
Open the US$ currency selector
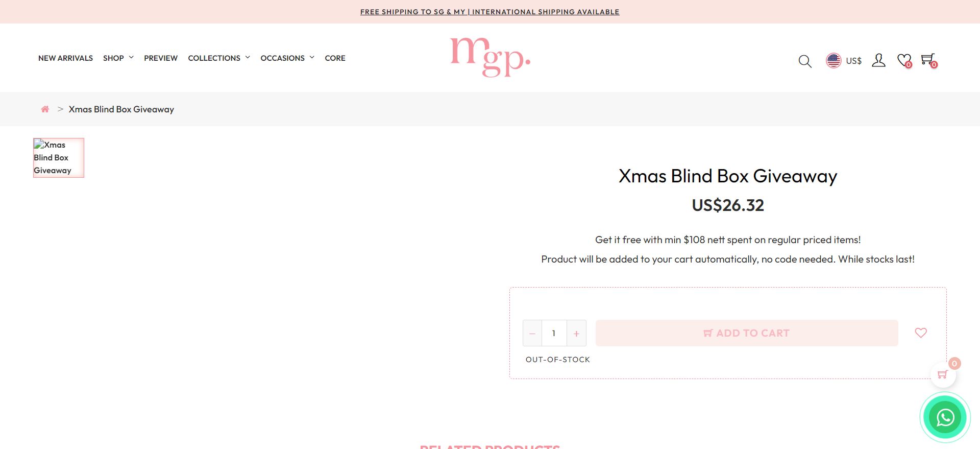click(x=844, y=60)
